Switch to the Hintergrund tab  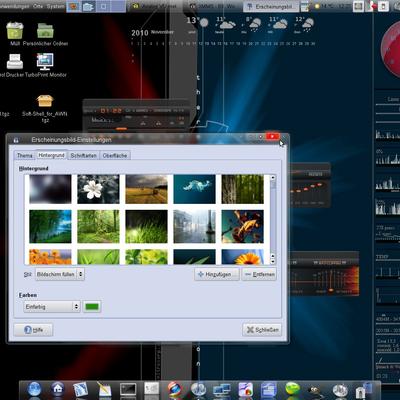51,155
